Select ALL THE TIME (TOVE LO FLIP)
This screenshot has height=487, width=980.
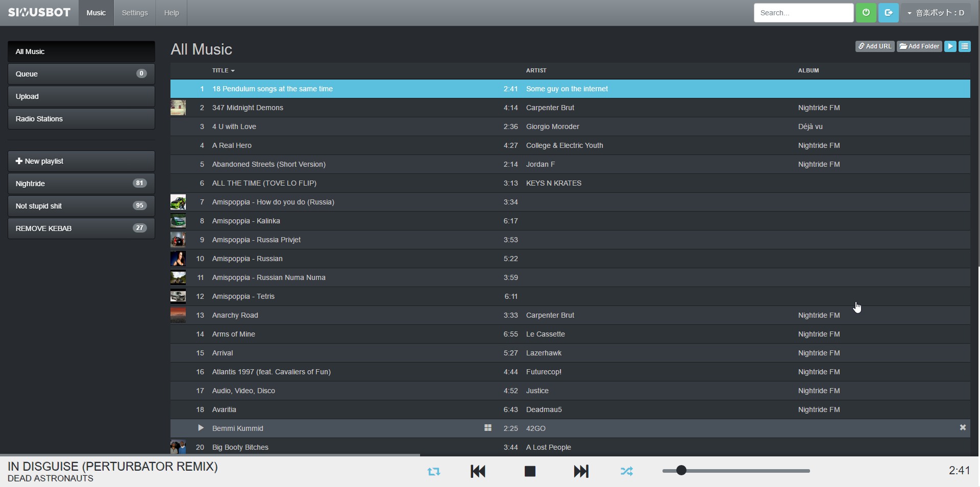tap(570, 183)
